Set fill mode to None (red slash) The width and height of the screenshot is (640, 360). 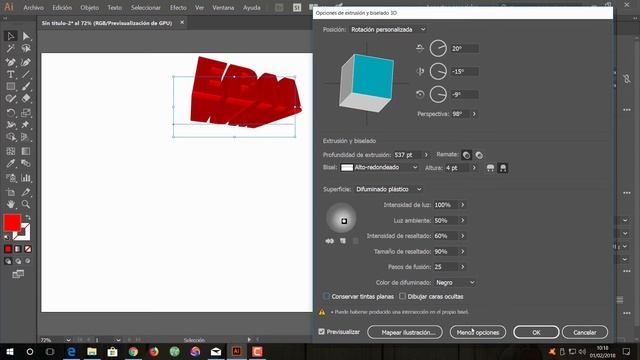click(x=28, y=249)
